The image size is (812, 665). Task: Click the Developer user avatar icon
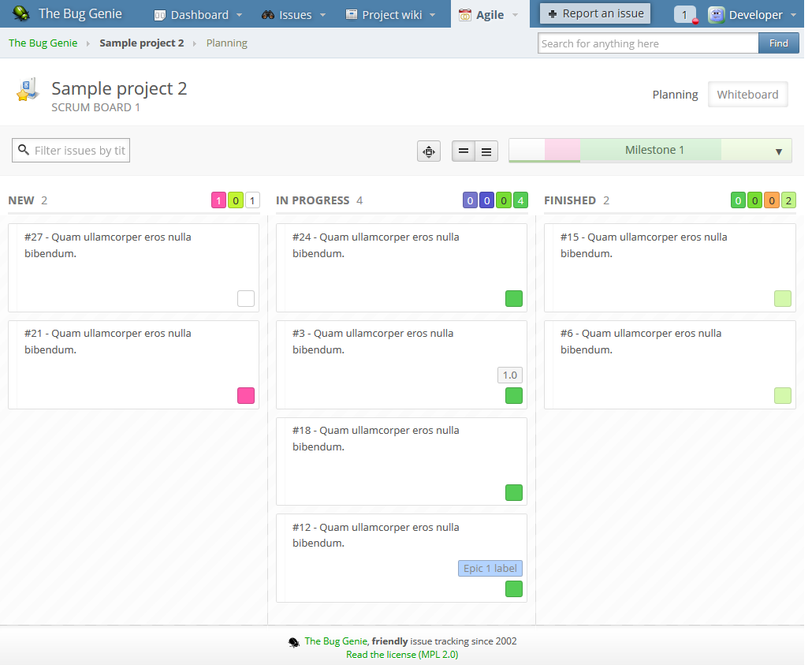[x=716, y=15]
